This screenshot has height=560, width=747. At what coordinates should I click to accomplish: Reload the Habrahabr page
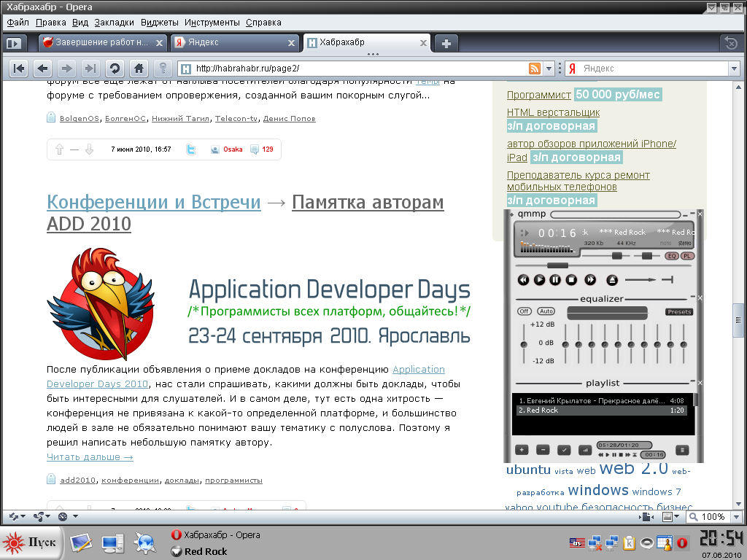click(115, 69)
